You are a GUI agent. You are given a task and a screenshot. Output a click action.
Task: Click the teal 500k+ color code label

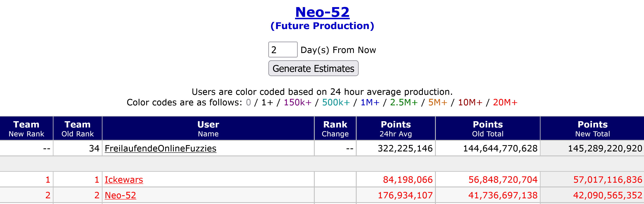336,103
